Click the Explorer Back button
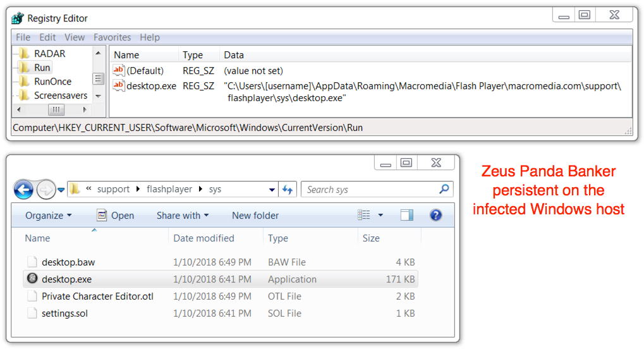644x349 pixels. pos(23,190)
